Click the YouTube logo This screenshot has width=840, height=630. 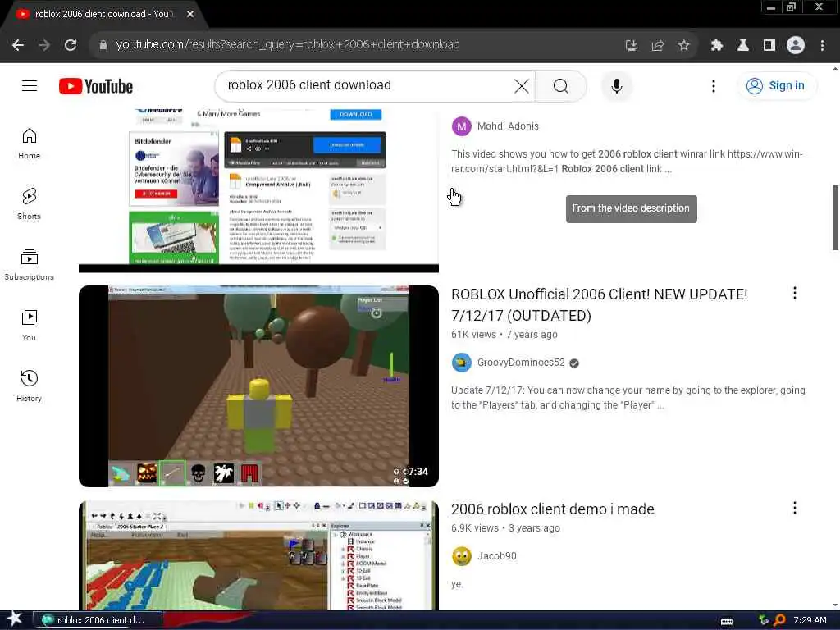click(96, 86)
